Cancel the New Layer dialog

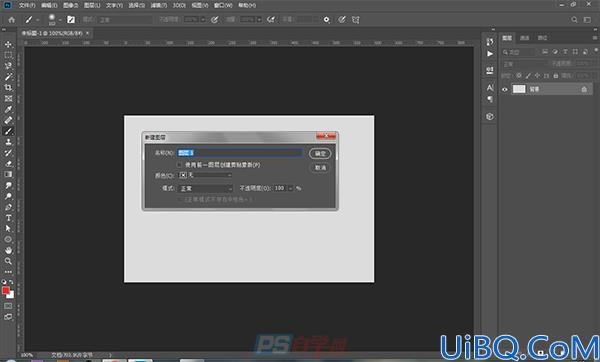(320, 168)
